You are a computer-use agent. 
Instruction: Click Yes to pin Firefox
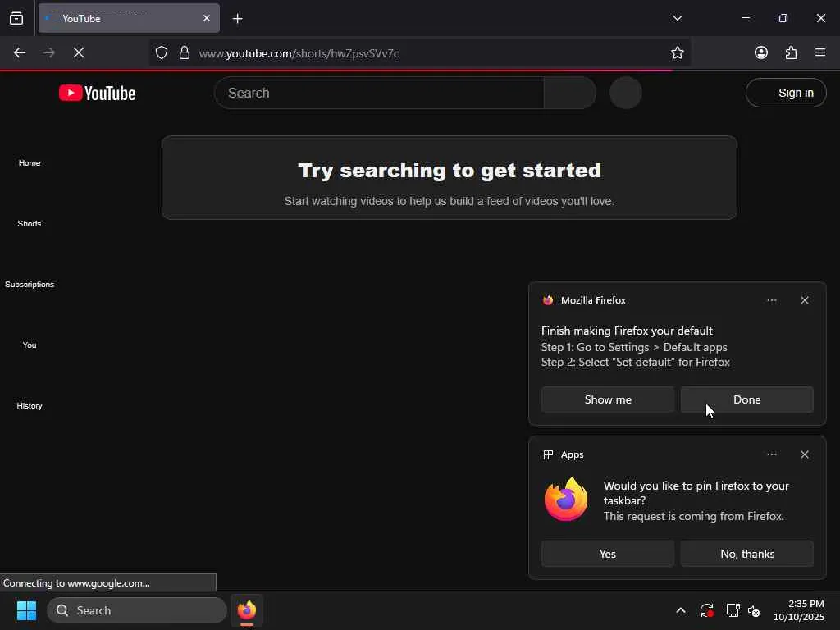[x=608, y=554]
